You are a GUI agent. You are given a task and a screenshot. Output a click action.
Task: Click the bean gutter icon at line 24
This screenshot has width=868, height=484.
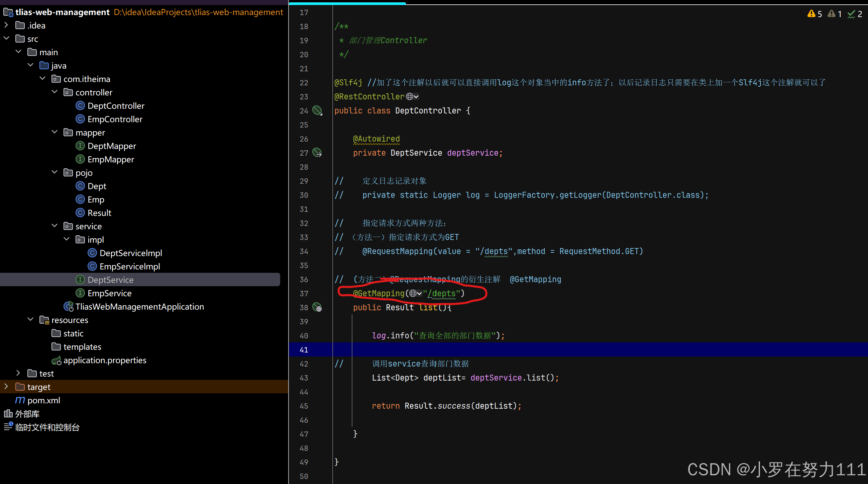[317, 110]
